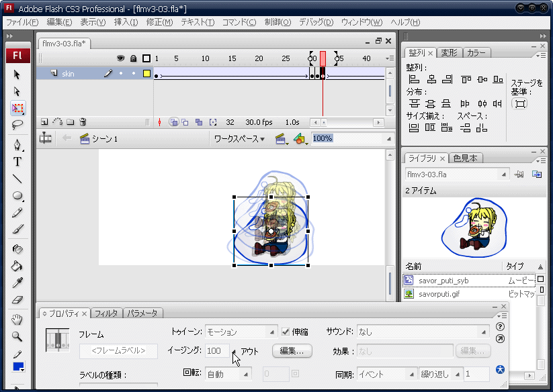Click the Edit Symbols icon

point(300,139)
